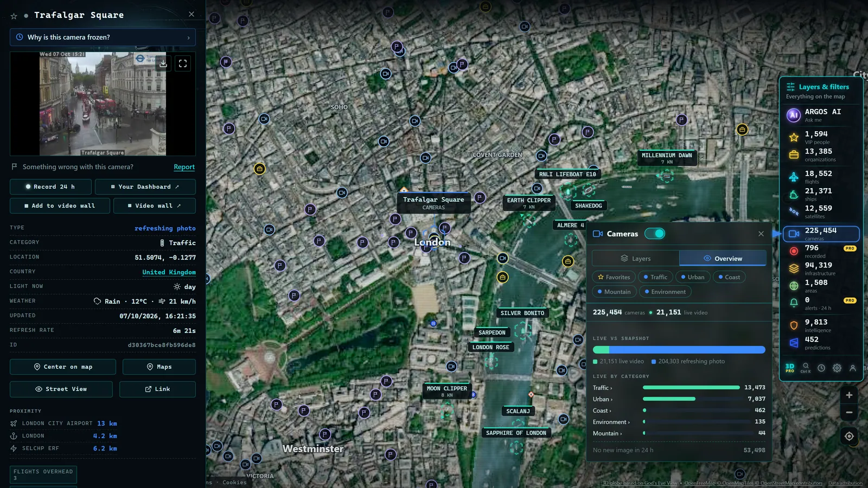Open settings gear in layers panel
Image resolution: width=868 pixels, height=488 pixels.
(837, 368)
